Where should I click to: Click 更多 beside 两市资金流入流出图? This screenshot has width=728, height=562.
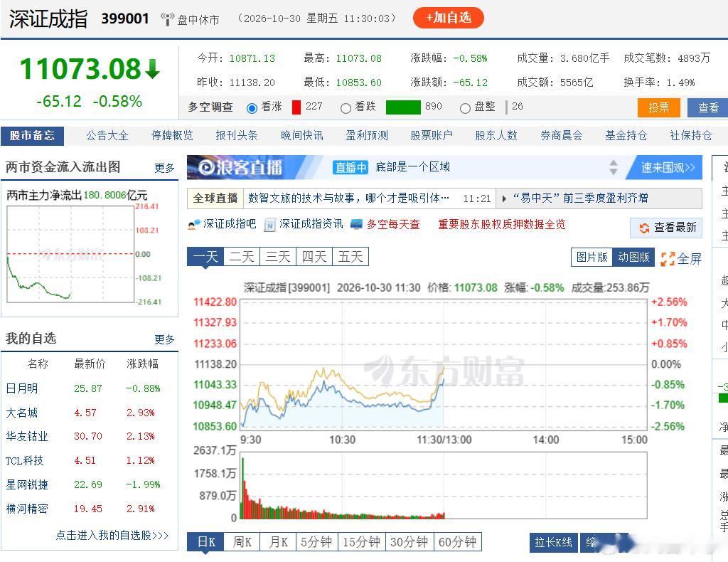tap(164, 168)
